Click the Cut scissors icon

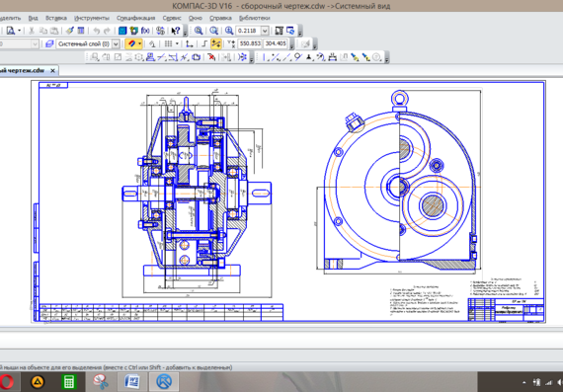tap(32, 31)
